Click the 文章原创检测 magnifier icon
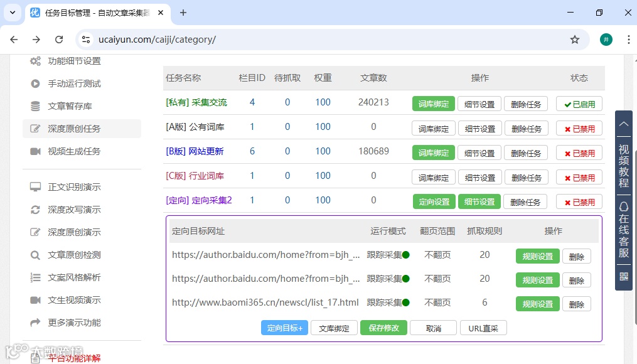Image resolution: width=637 pixels, height=364 pixels. [x=35, y=255]
